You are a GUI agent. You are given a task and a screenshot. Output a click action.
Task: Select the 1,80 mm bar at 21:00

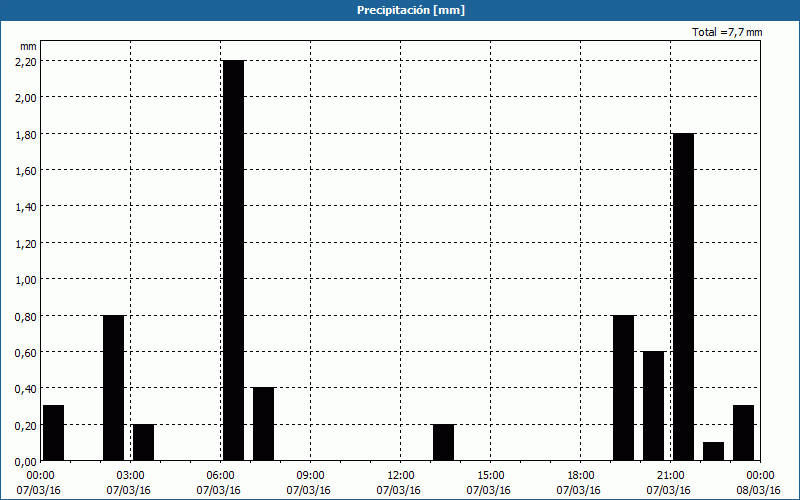pos(683,297)
